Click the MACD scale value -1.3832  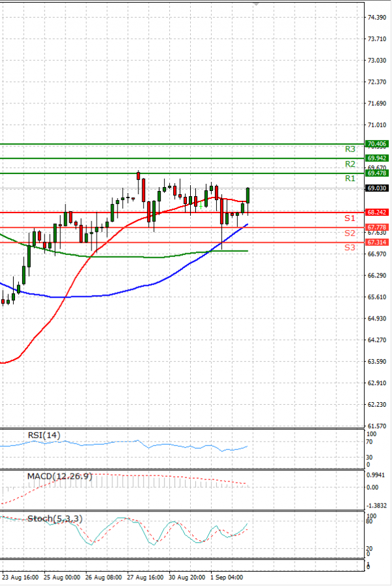pyautogui.click(x=376, y=506)
